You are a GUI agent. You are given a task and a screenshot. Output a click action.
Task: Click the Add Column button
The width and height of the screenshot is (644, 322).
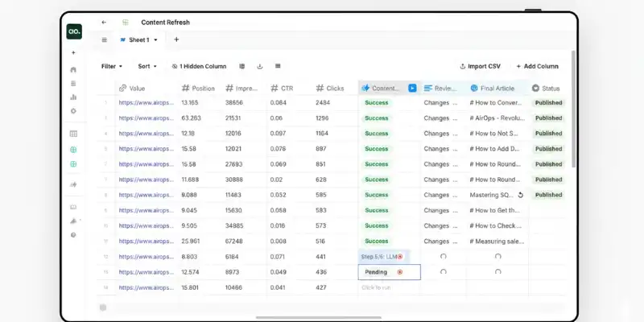537,66
